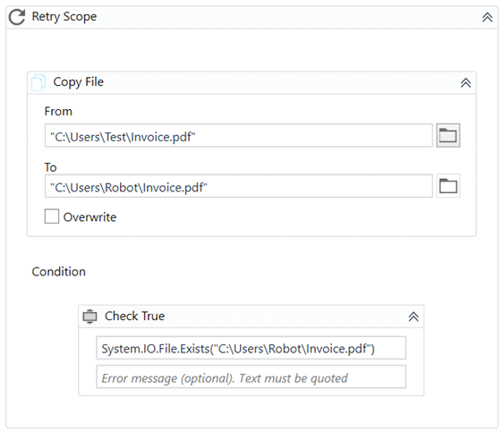Viewport: 504px width, 432px height.
Task: Collapse the Check True activity
Action: 414,317
